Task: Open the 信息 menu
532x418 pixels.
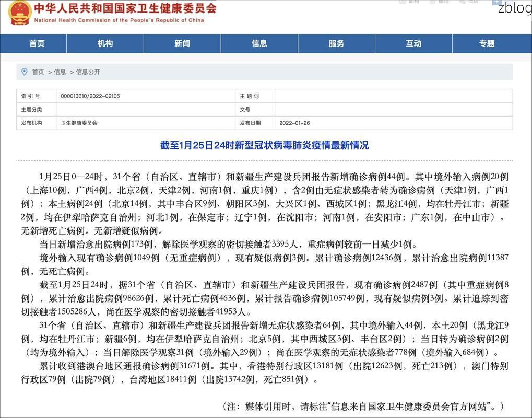Action: click(259, 43)
